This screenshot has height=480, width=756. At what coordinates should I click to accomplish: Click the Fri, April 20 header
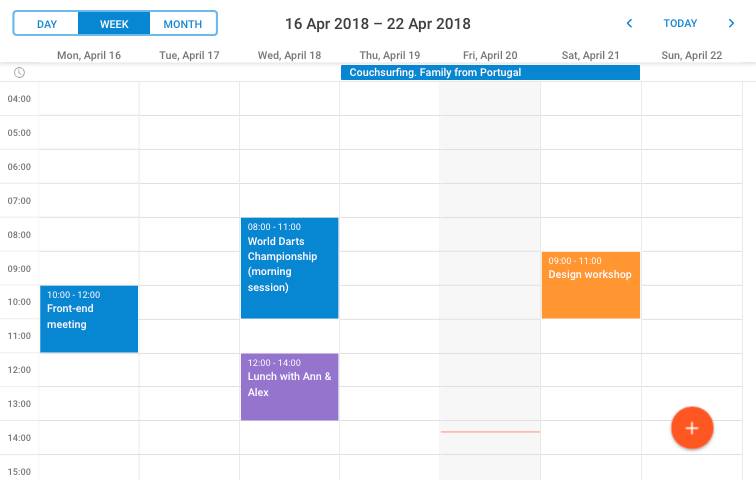490,55
